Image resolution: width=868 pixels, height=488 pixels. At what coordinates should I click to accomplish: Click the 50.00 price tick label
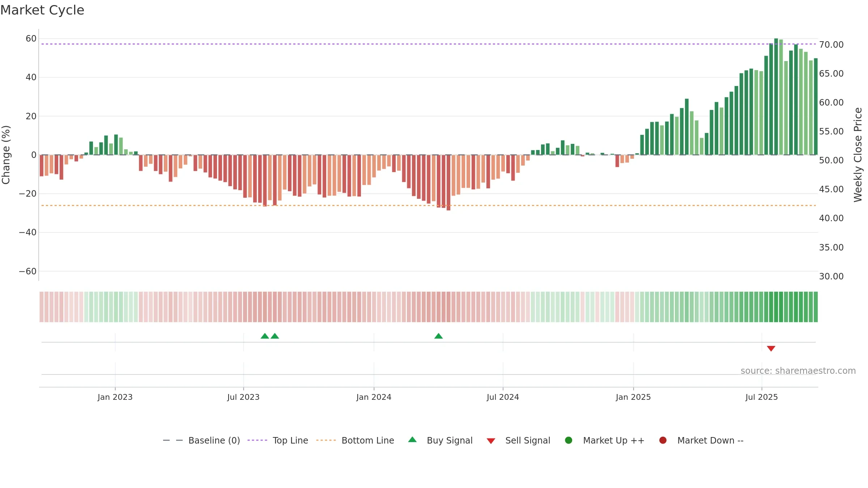831,160
